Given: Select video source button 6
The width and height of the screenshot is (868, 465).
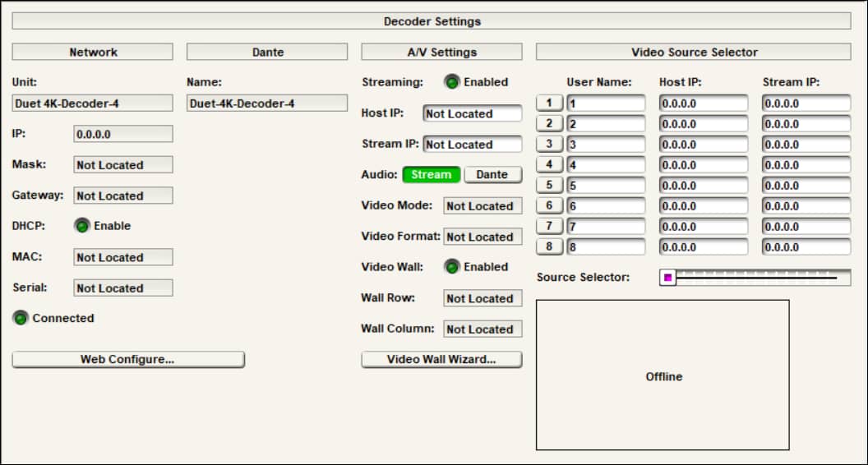Looking at the screenshot, I should pyautogui.click(x=549, y=205).
